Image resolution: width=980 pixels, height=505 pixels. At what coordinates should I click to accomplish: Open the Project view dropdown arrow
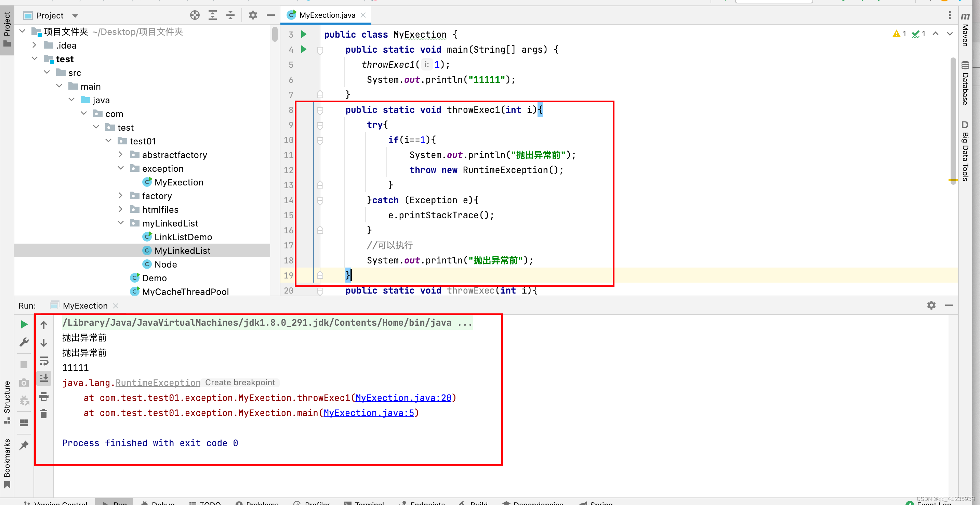coord(75,16)
